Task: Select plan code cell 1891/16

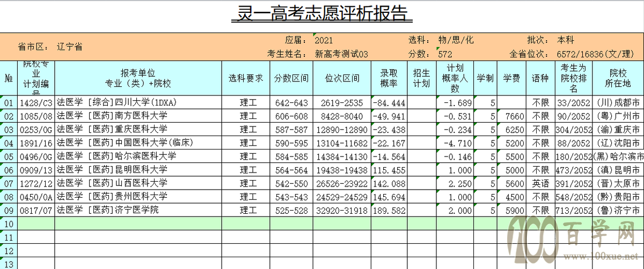Action: [x=36, y=143]
